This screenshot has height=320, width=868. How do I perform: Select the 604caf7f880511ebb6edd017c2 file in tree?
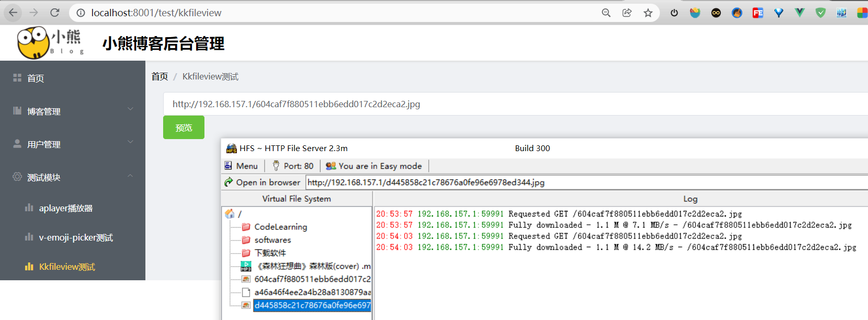point(312,279)
